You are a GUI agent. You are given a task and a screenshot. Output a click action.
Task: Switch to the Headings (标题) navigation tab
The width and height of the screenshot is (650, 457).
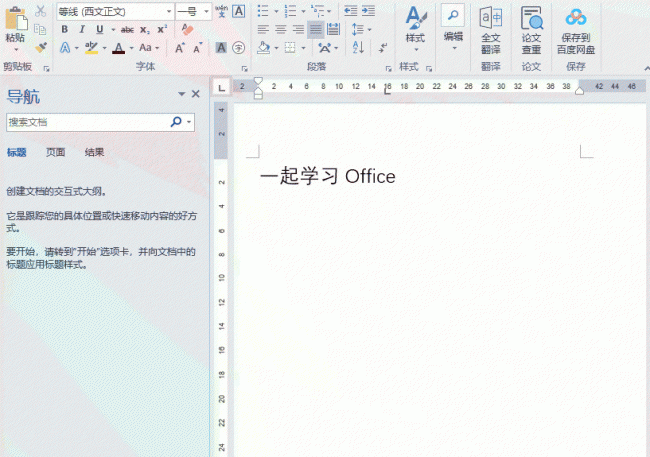17,153
